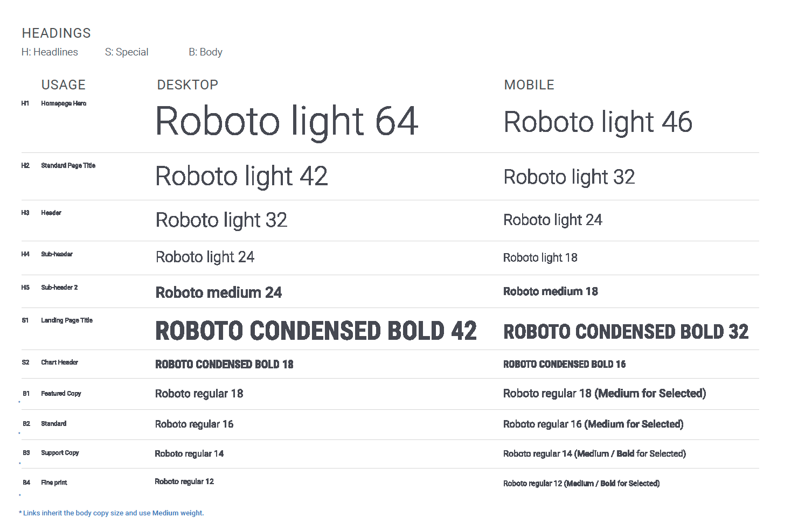
Task: Click the 'S: Special' legend label
Action: pyautogui.click(x=127, y=52)
